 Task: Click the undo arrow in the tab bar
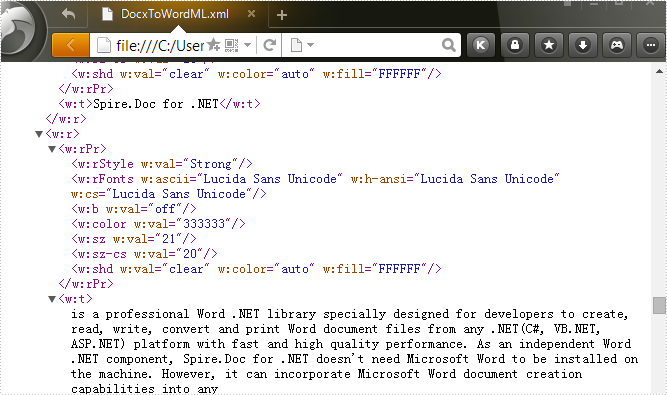point(68,14)
